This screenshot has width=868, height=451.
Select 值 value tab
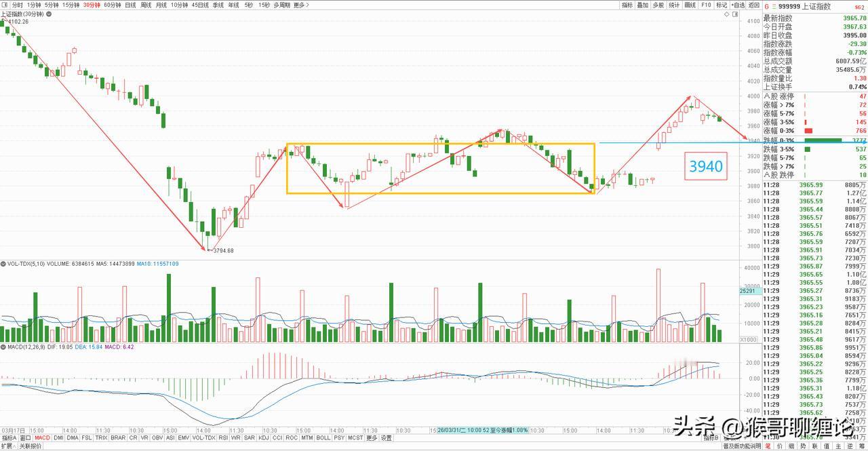tap(826, 446)
